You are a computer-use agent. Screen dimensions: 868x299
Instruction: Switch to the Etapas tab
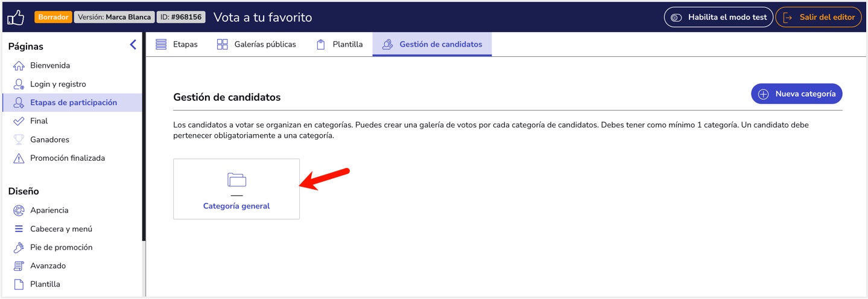click(x=177, y=44)
